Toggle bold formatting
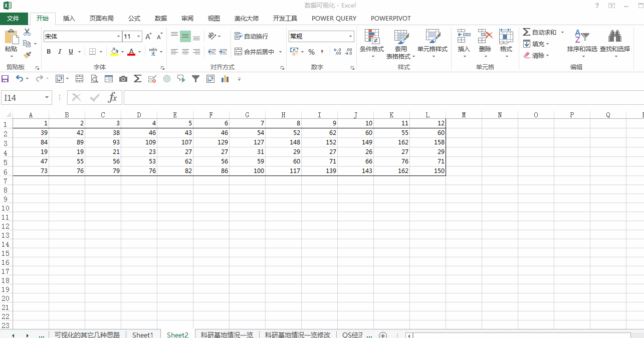644x338 pixels. [49, 52]
